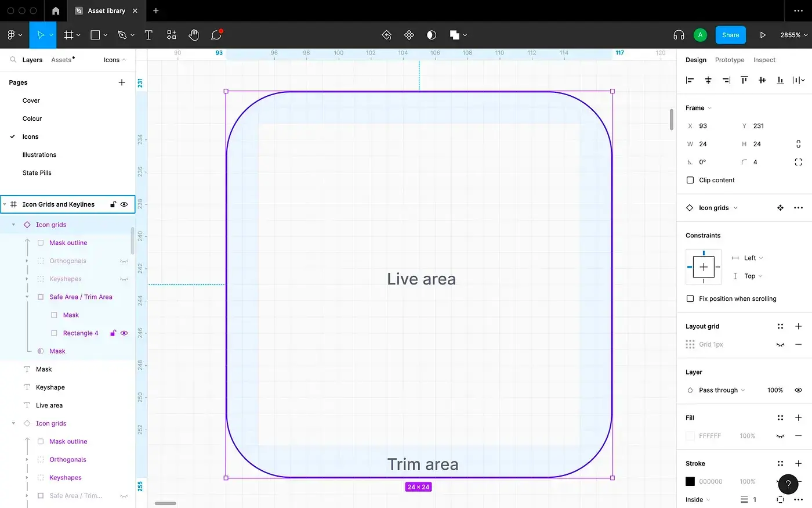The image size is (812, 508).
Task: Toggle Layer visibility eye in Design panel
Action: 798,390
